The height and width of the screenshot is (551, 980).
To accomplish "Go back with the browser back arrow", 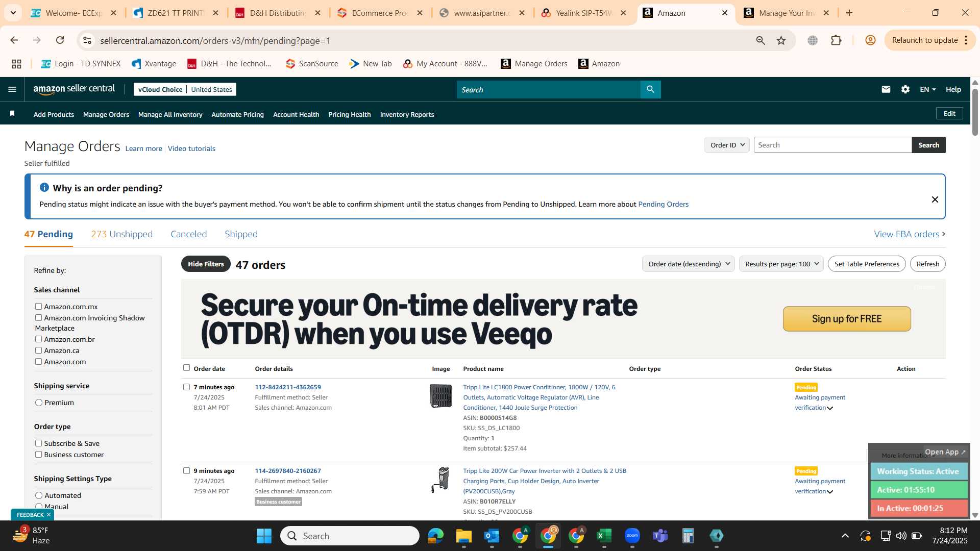I will 14,40.
